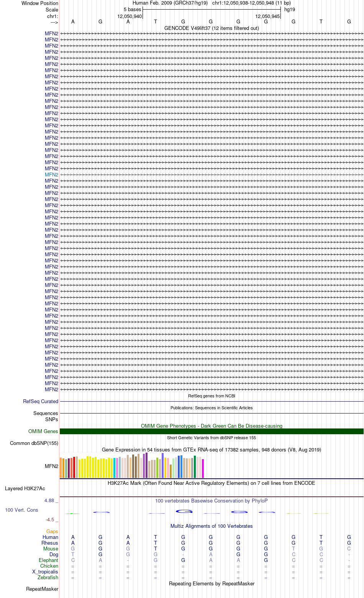Click the hg19 assembly label by the scale bar
This screenshot has width=364, height=598.
coord(290,9)
